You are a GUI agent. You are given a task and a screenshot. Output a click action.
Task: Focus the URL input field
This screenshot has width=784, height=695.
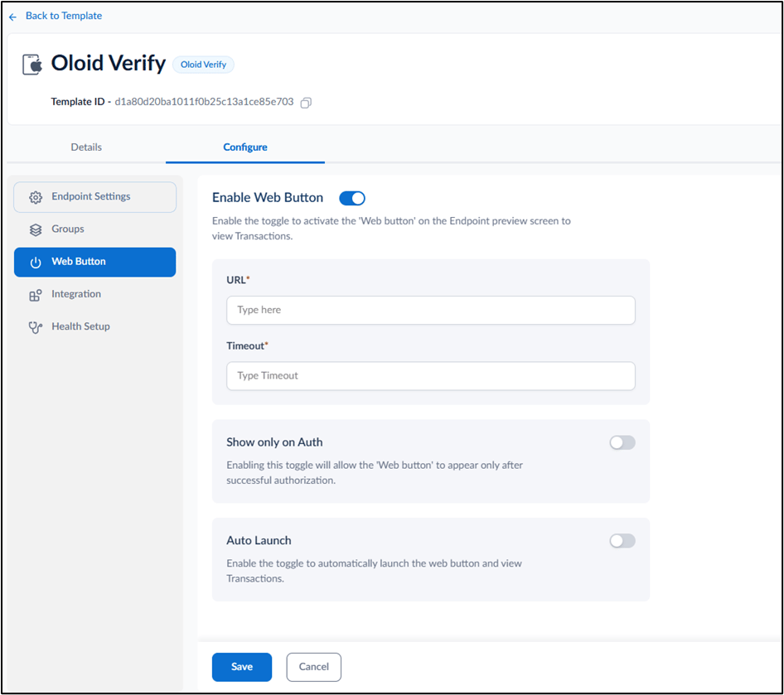(x=430, y=311)
